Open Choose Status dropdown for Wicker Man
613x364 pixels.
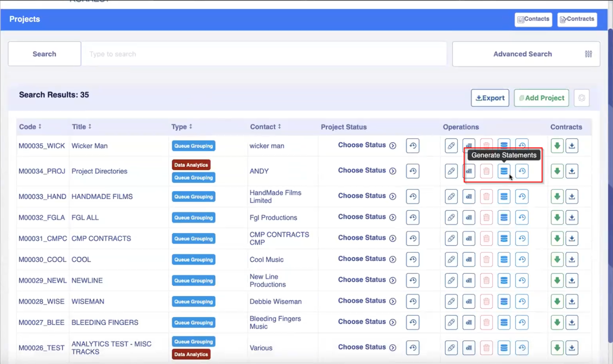point(366,145)
